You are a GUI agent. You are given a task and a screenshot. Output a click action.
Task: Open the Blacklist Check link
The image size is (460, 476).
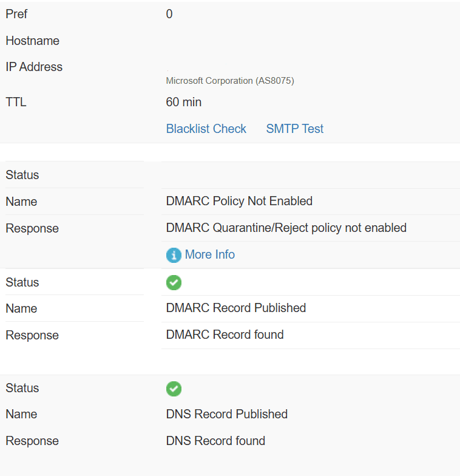tap(206, 129)
